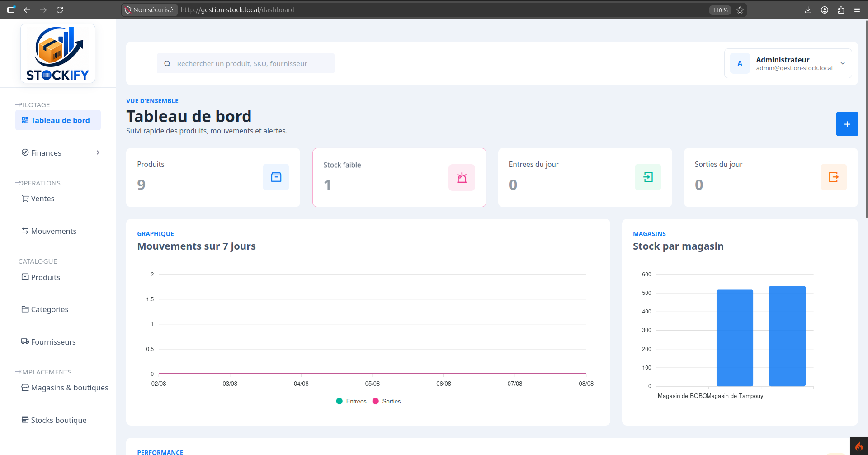868x455 pixels.
Task: Bookmark this page with star icon
Action: tap(740, 10)
